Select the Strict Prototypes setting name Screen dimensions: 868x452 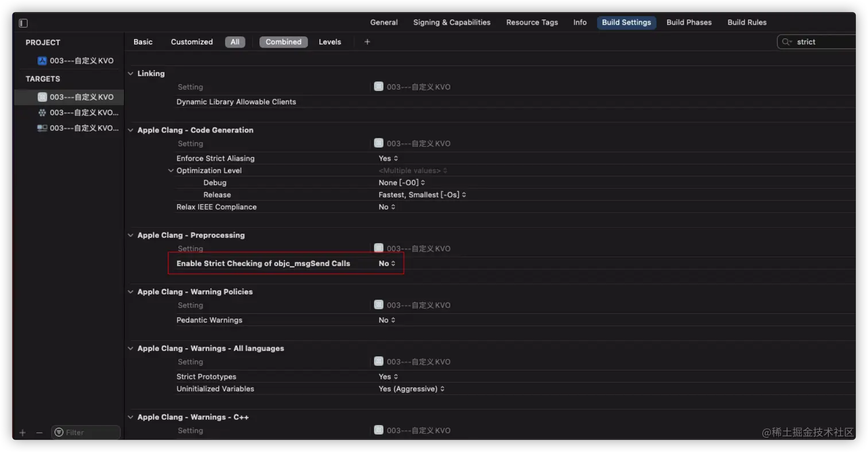tap(206, 377)
